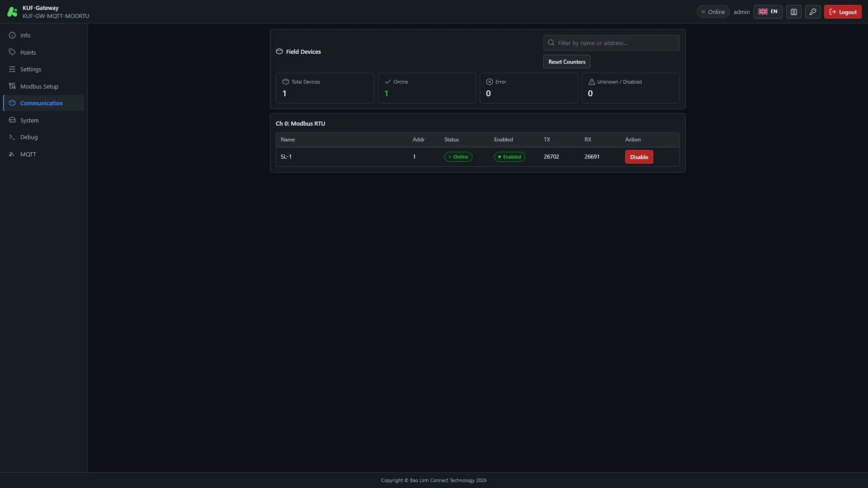Click the copyright Bao Linh Connect text

pos(434,480)
